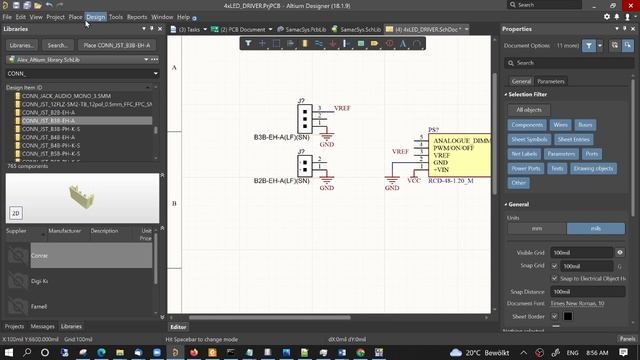This screenshot has height=360, width=640.
Task: Select the Place Arc tool
Action: click(417, 43)
